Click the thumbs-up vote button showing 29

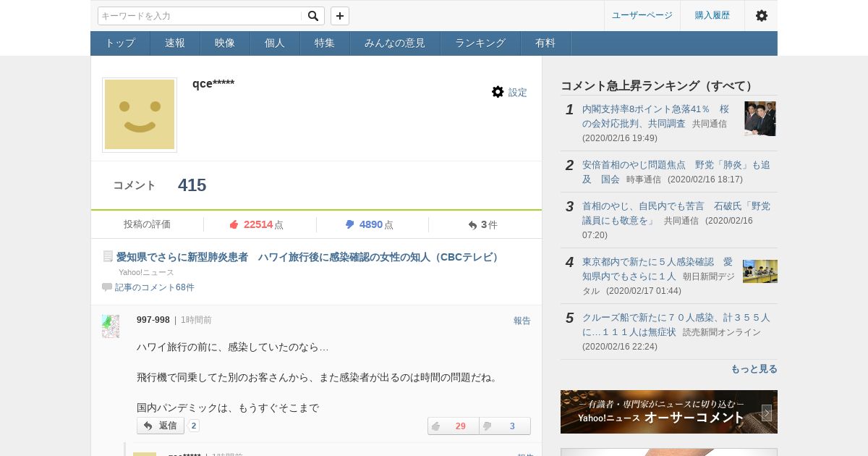[x=454, y=426]
